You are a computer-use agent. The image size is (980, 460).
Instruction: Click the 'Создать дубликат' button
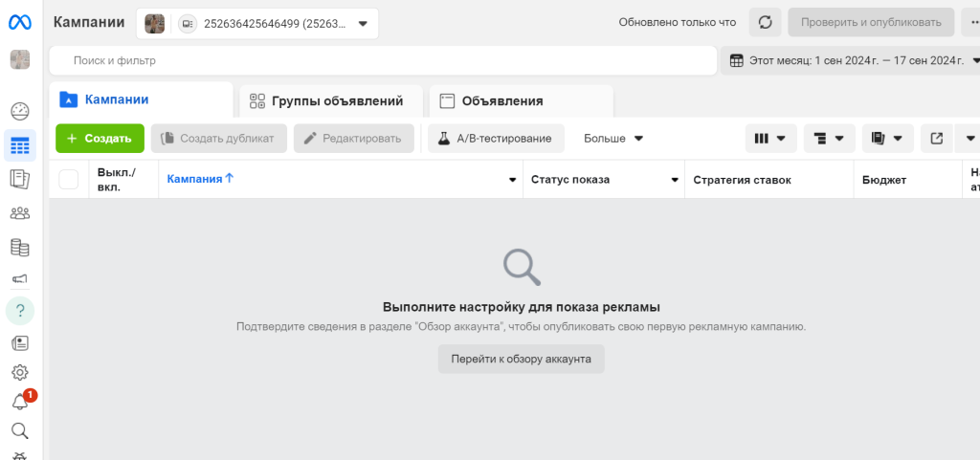[219, 139]
